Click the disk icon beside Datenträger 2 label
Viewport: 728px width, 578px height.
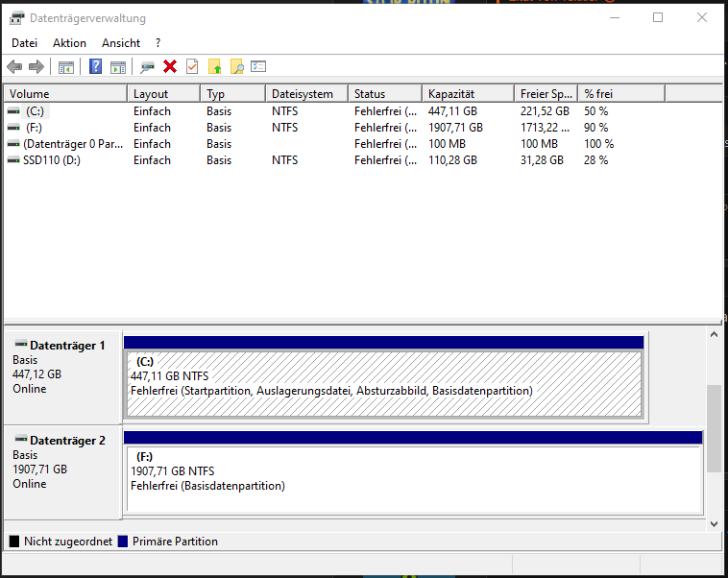20,439
